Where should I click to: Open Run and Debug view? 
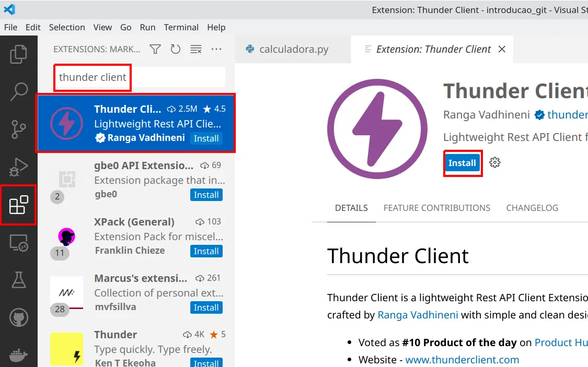tap(18, 167)
